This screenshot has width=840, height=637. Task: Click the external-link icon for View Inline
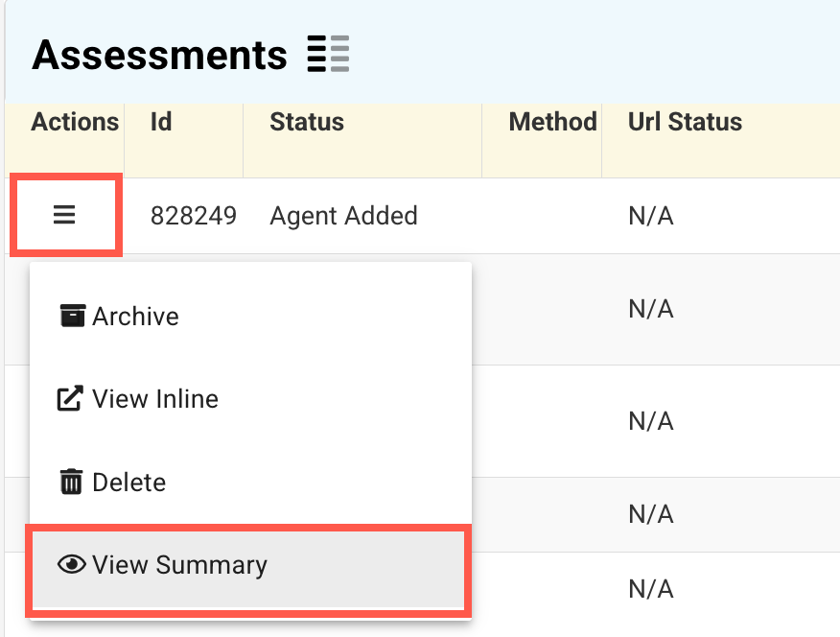pos(71,399)
